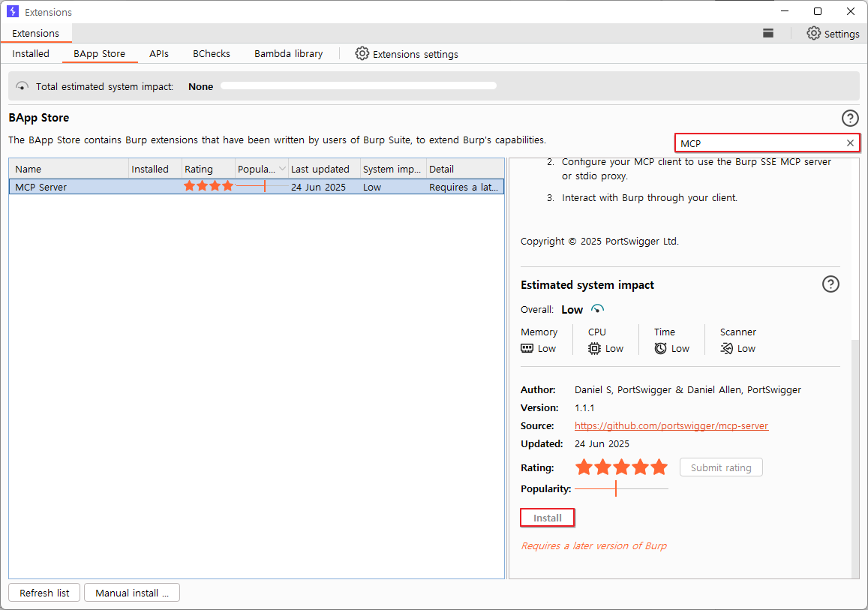Image resolution: width=868 pixels, height=610 pixels.
Task: Select the MCP Server name cell
Action: point(68,187)
